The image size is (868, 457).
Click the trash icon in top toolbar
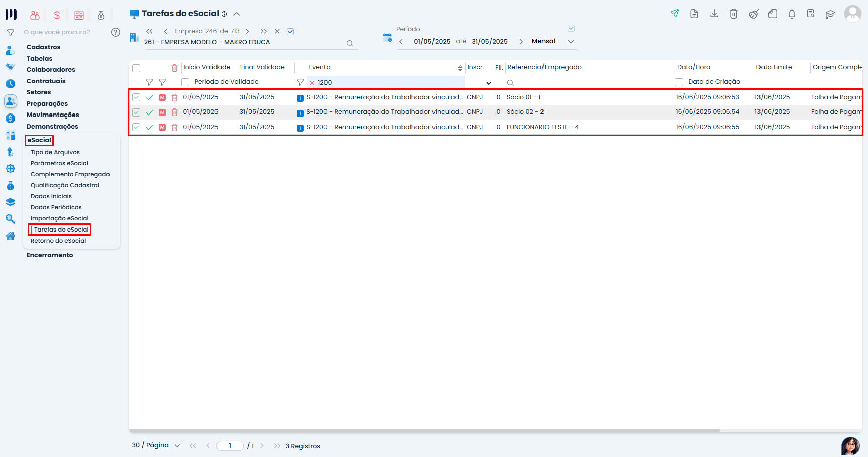tap(733, 14)
